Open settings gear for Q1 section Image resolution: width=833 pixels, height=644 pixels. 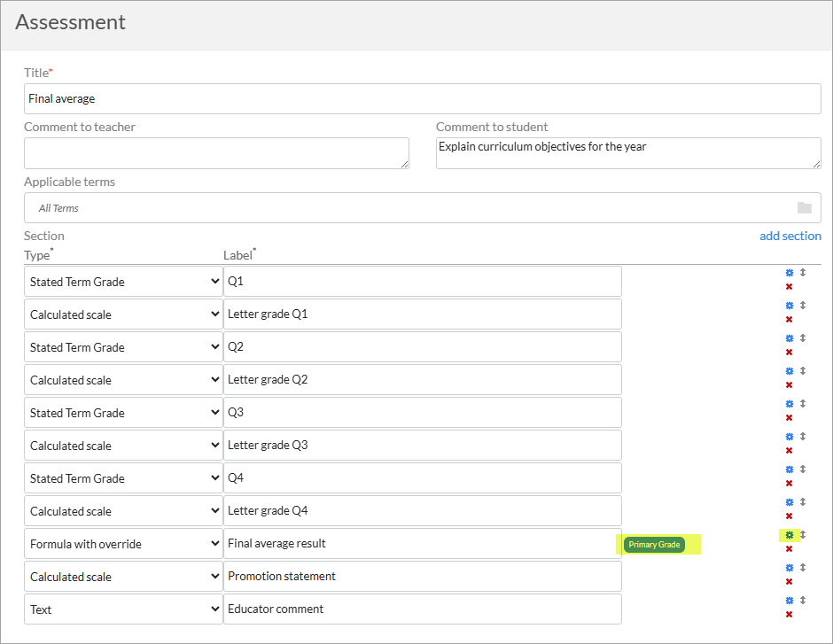[x=790, y=273]
